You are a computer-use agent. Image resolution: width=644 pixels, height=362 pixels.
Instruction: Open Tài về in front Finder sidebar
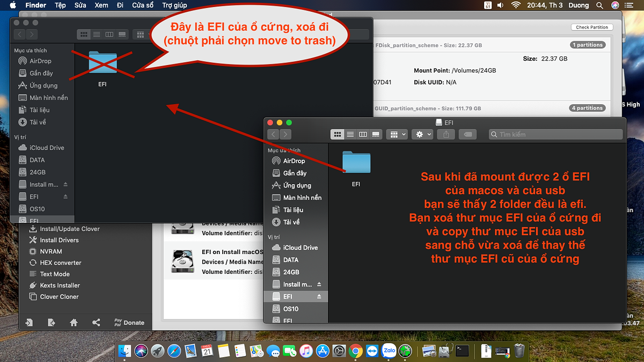pyautogui.click(x=287, y=222)
